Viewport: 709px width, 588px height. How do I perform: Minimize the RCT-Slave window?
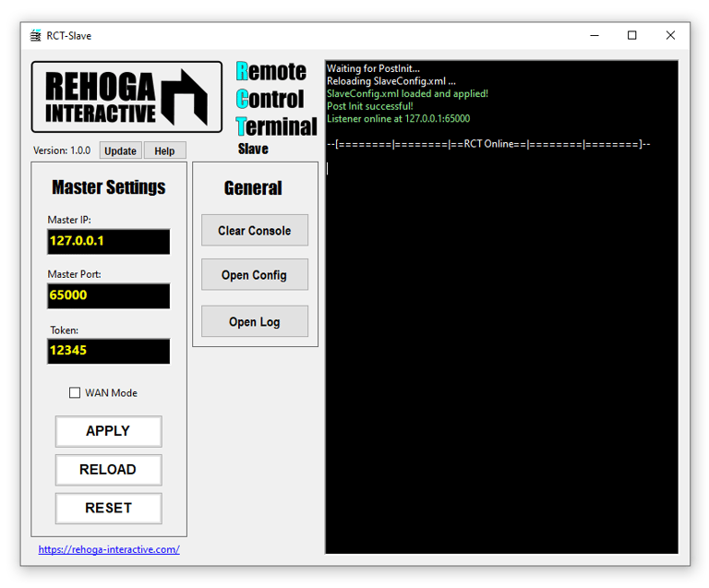(x=595, y=35)
